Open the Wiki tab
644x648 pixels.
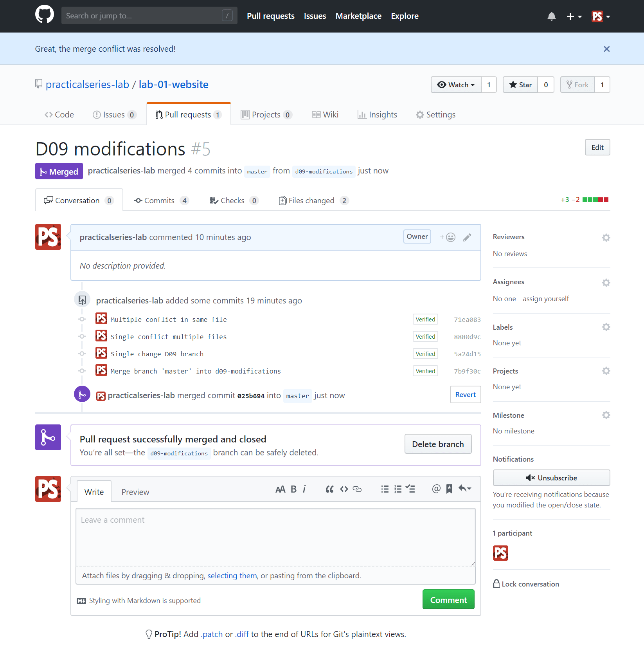326,115
